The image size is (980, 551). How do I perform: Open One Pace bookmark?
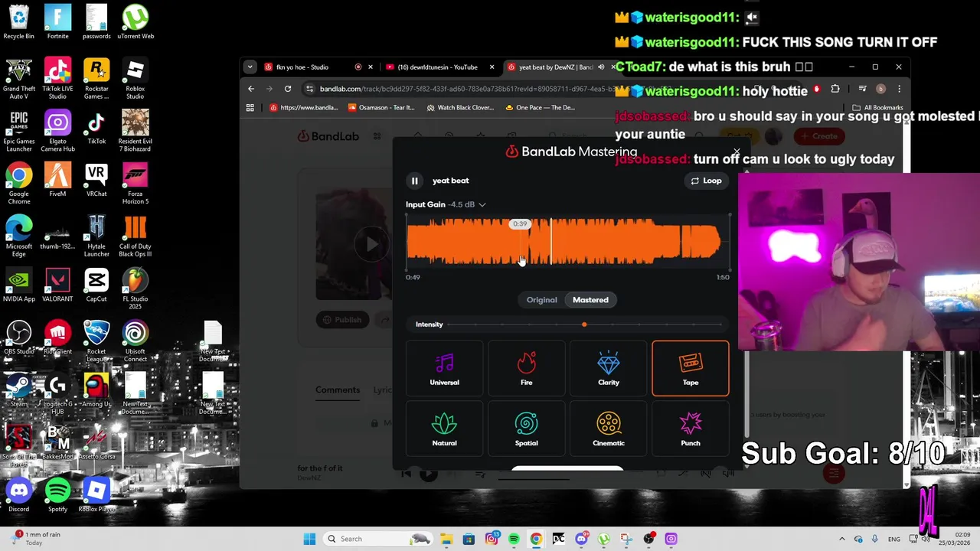click(x=540, y=108)
